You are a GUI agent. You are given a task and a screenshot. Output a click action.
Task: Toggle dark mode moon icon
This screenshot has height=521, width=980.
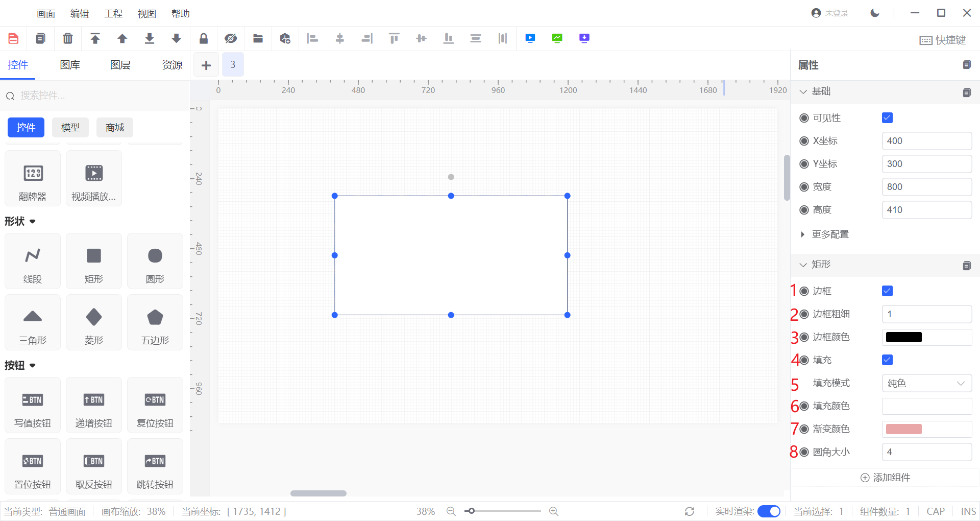(875, 13)
